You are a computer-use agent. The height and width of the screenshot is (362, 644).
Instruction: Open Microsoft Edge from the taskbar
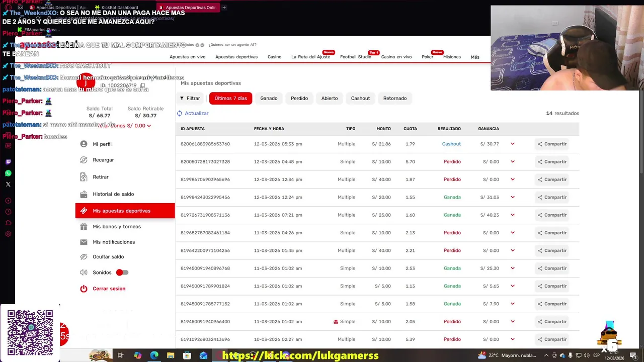154,355
